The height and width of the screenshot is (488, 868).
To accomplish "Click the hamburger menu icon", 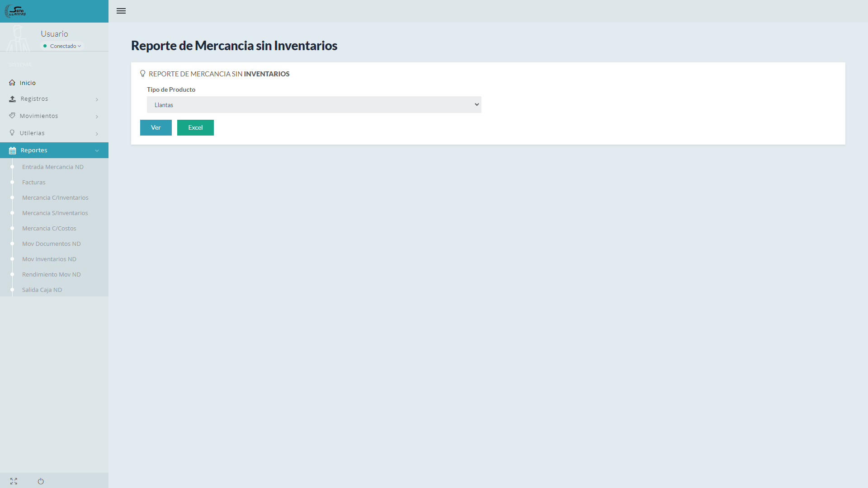I will tap(121, 11).
